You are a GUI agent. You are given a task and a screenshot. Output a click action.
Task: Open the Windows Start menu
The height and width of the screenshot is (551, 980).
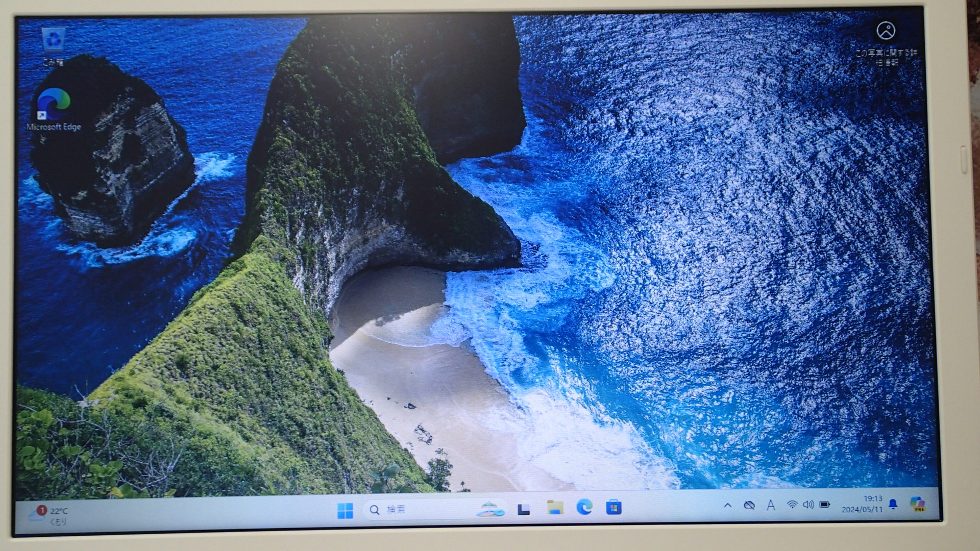[345, 510]
